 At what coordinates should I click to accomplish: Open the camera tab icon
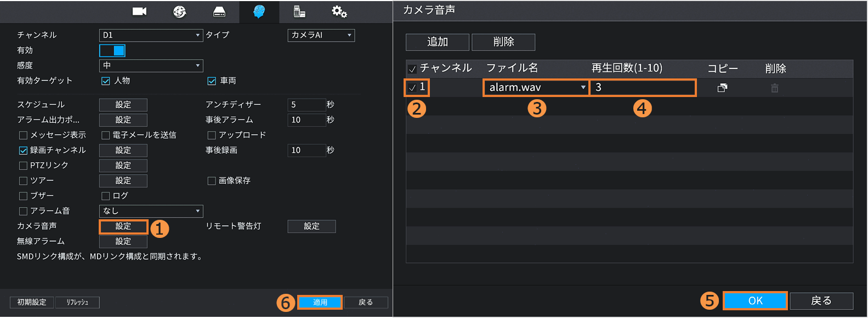tap(139, 12)
